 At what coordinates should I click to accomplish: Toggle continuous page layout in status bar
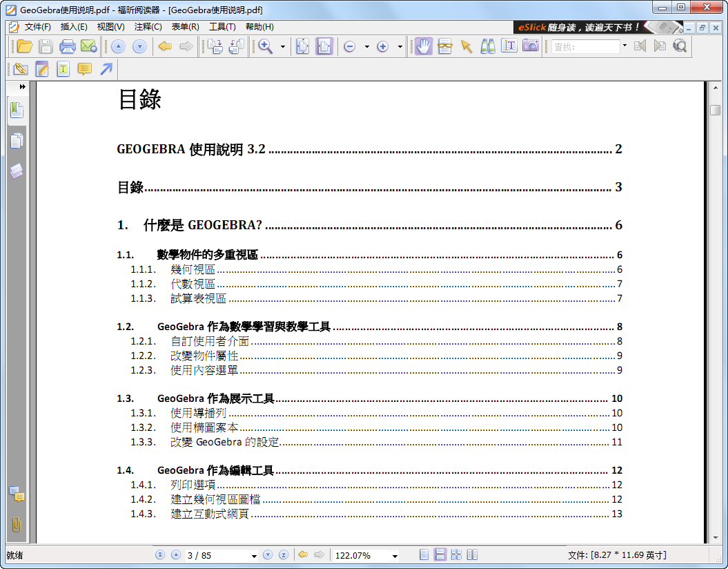(x=440, y=555)
